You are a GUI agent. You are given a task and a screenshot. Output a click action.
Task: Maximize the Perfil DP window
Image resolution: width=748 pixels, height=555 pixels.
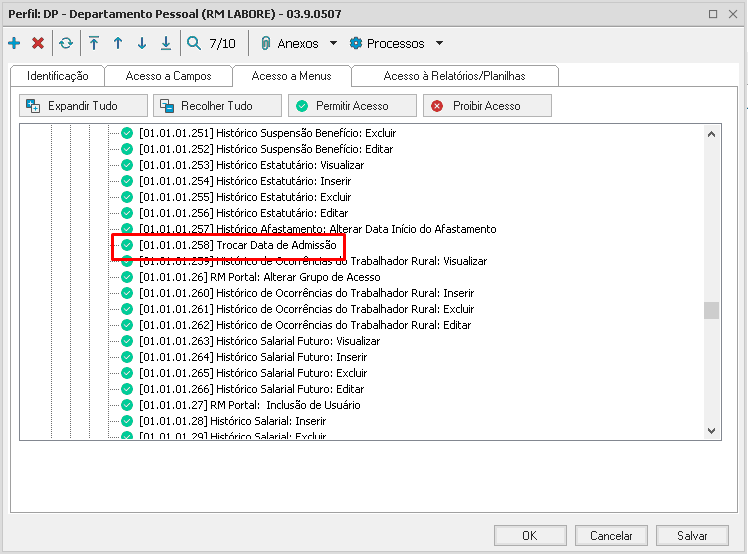(713, 14)
